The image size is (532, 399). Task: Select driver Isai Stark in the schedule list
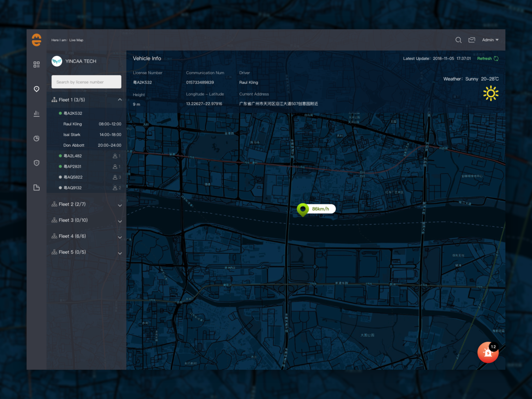(x=72, y=135)
